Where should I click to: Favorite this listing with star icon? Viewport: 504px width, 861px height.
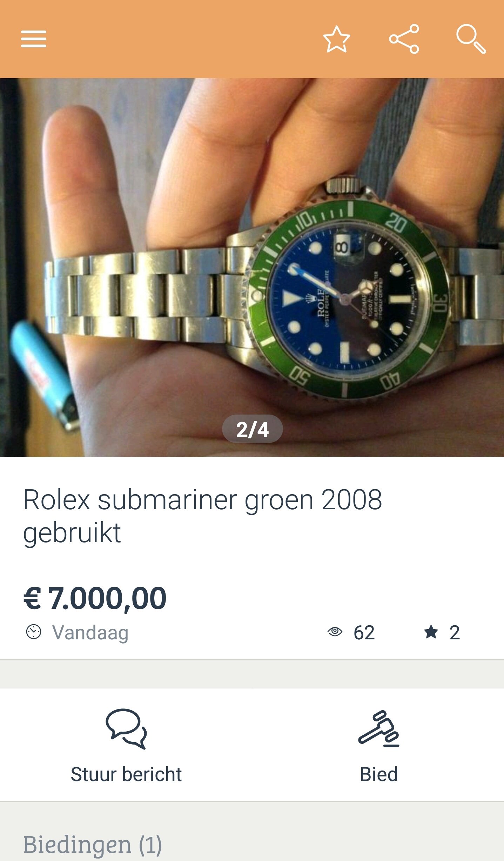pos(336,39)
